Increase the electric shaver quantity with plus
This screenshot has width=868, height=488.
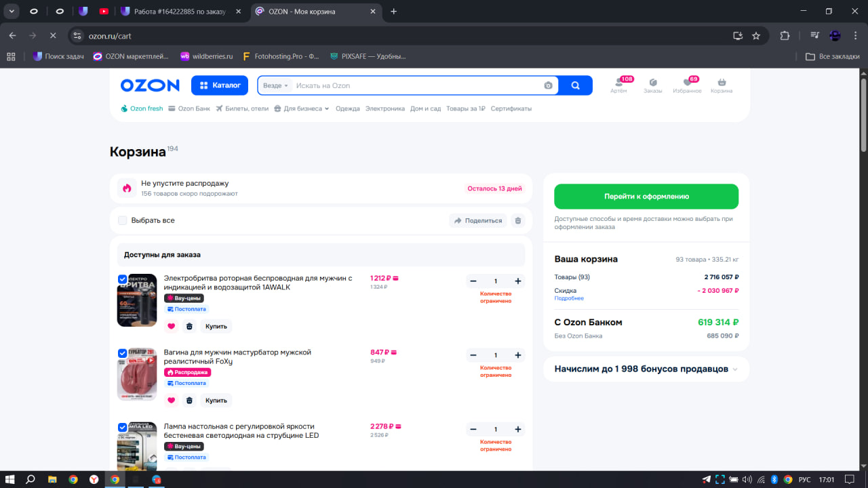[518, 281]
